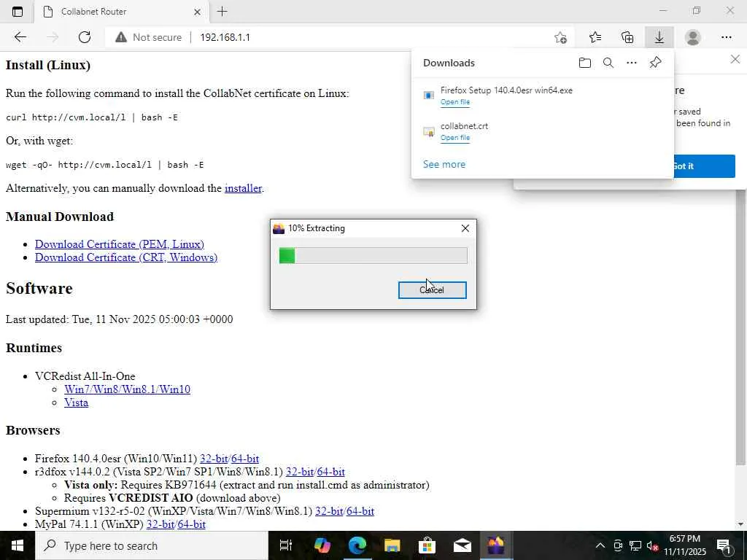This screenshot has width=747, height=560.
Task: Click the installer app icon on taskbar
Action: pos(496,545)
